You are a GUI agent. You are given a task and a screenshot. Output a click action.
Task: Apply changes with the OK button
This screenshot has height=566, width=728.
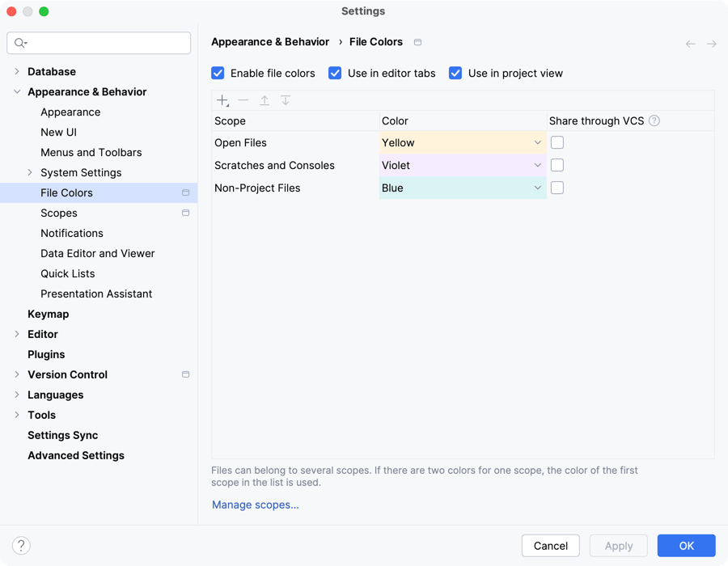pos(686,545)
